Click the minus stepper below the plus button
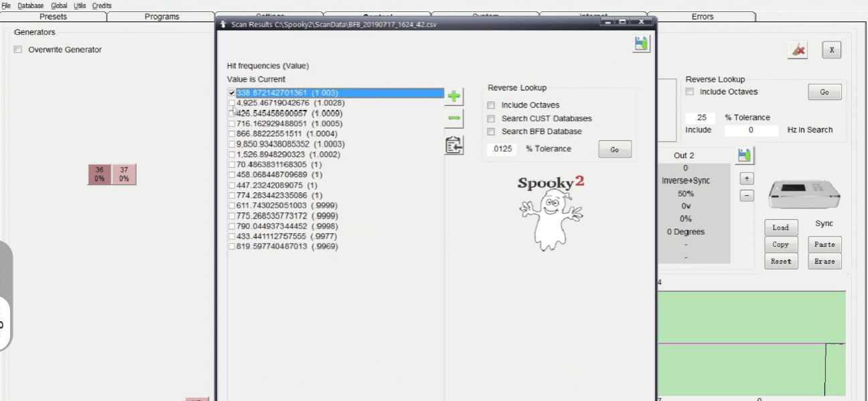The image size is (868, 401). click(747, 195)
